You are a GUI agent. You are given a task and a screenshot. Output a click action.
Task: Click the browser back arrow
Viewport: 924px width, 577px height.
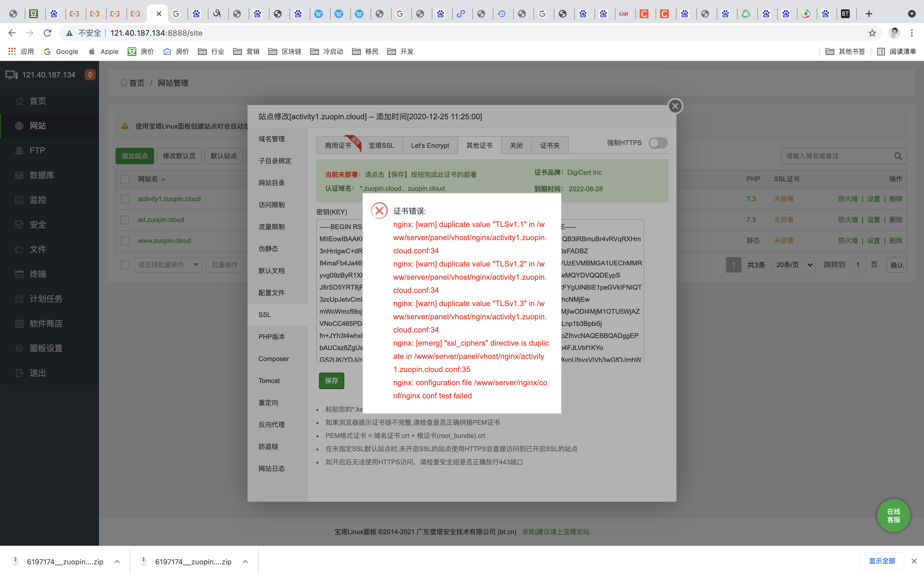(x=12, y=33)
